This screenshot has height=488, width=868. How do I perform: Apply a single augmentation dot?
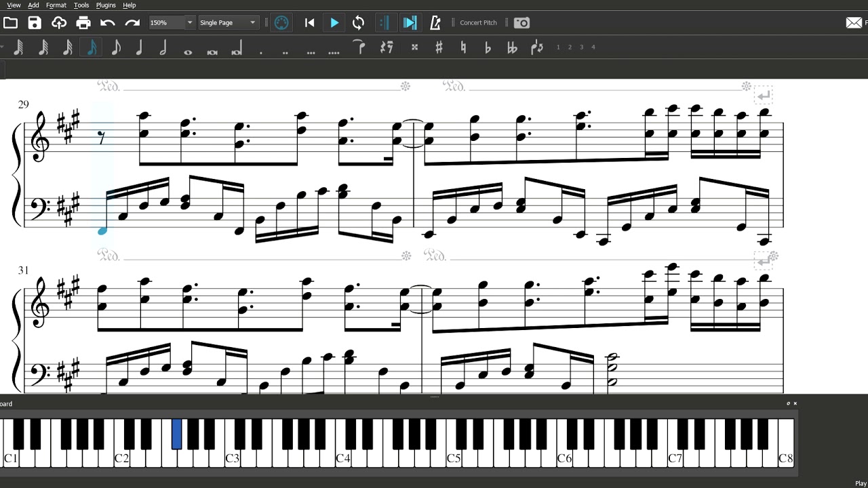(x=261, y=52)
